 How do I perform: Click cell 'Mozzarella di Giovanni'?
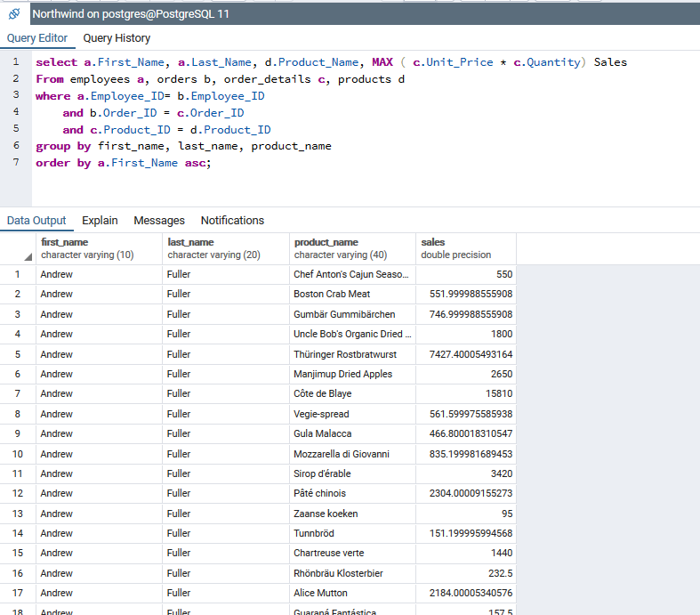353,454
